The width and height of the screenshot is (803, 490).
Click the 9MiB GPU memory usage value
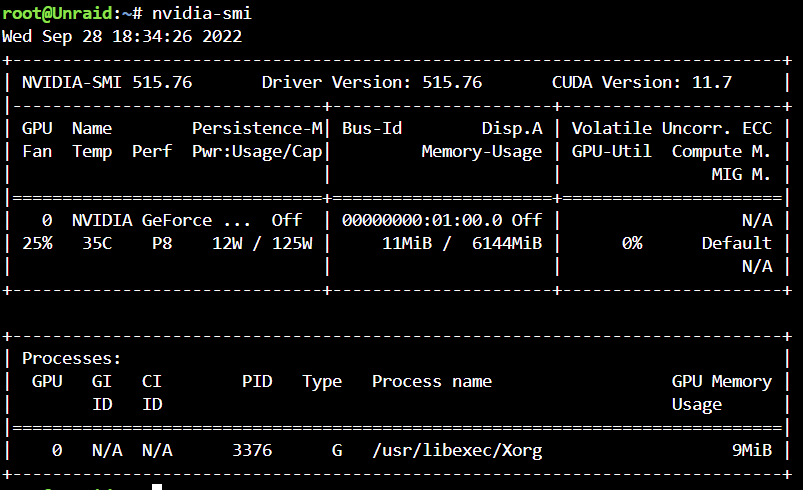pos(752,451)
